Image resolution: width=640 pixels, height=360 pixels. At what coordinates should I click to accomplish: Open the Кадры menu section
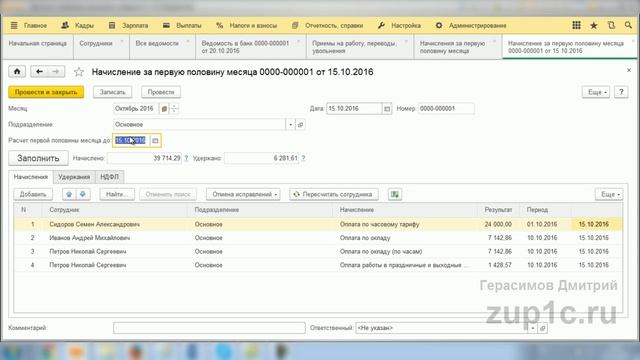78,25
